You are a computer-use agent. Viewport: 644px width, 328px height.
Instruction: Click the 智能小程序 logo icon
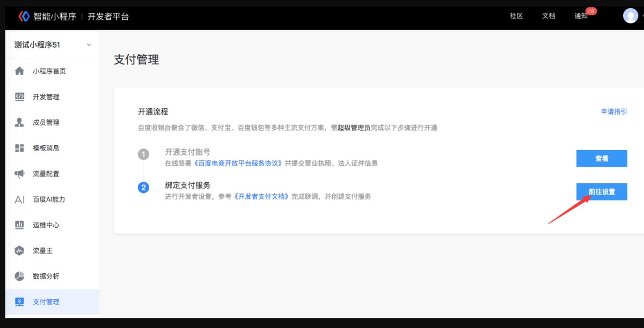[24, 16]
